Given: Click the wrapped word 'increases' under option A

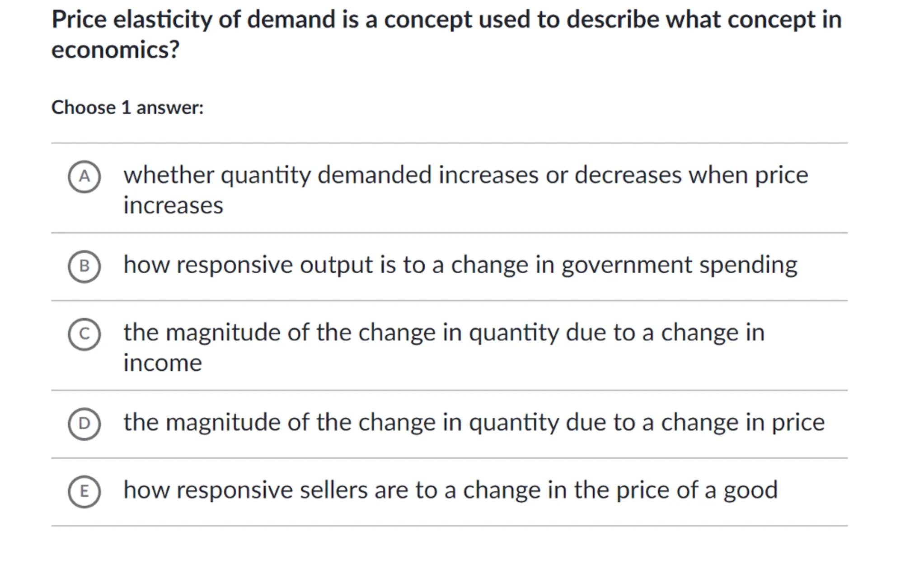Looking at the screenshot, I should click(173, 206).
